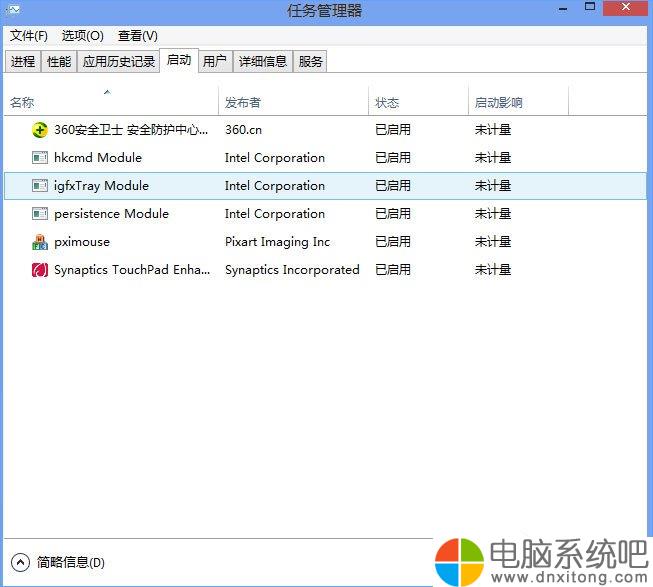The height and width of the screenshot is (587, 653).
Task: Click 未计量 impact in the Synaptics row
Action: point(493,270)
